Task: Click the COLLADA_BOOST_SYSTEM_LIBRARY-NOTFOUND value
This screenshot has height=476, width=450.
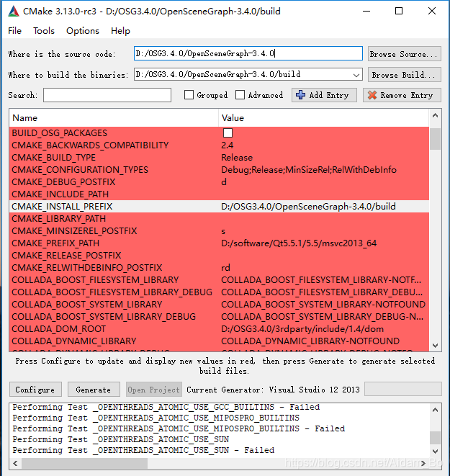Action: click(323, 304)
